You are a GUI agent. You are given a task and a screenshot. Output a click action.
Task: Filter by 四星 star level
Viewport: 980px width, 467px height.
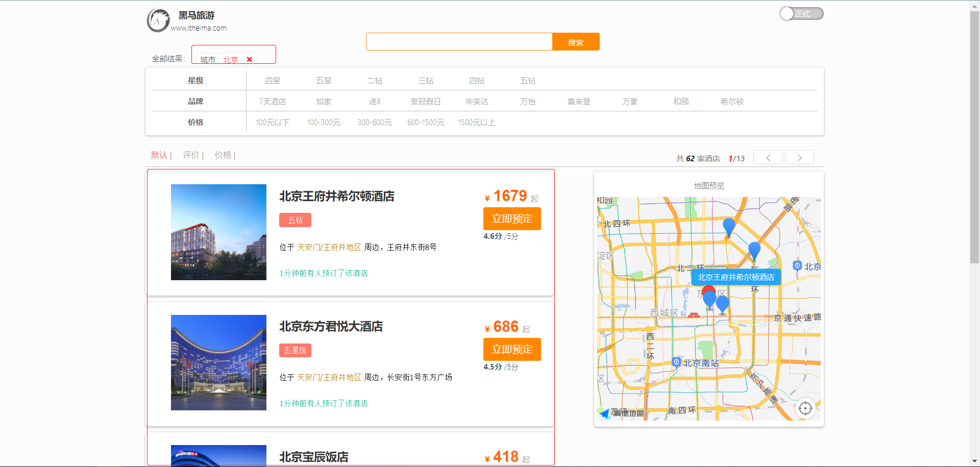tap(273, 81)
